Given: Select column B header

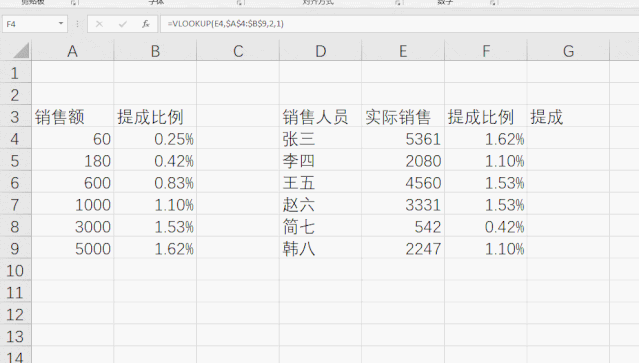Looking at the screenshot, I should tap(155, 51).
